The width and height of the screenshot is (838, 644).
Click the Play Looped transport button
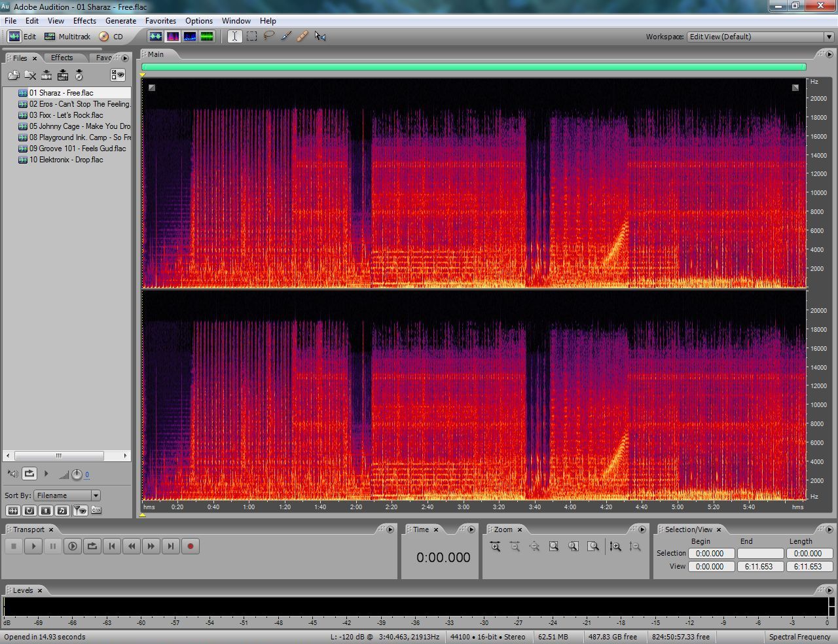[92, 546]
